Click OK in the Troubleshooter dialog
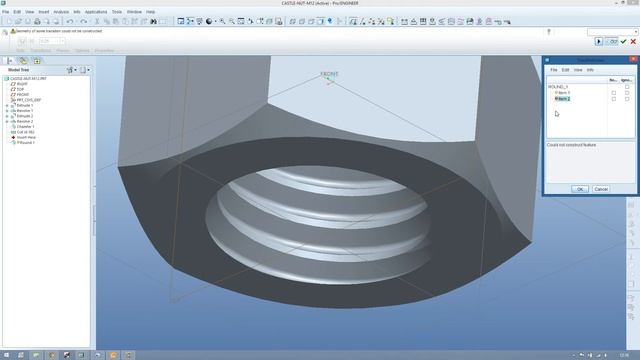This screenshot has width=640, height=360. click(x=580, y=189)
